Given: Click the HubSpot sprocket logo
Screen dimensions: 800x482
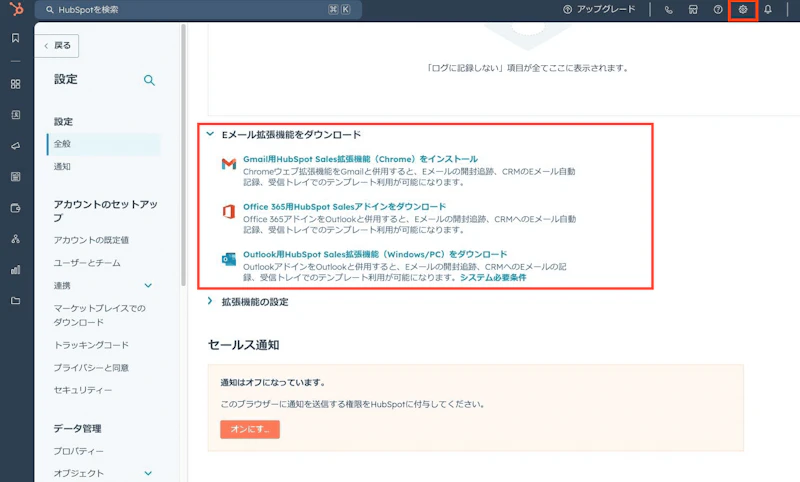Looking at the screenshot, I should point(16,9).
